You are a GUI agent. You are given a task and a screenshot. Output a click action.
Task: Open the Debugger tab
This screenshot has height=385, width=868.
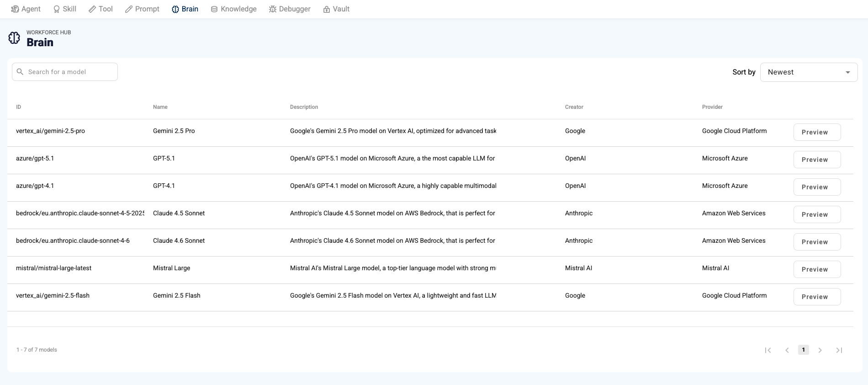(290, 9)
